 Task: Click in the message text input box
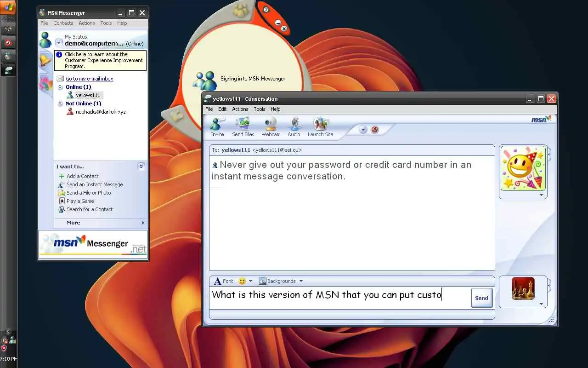[340, 297]
